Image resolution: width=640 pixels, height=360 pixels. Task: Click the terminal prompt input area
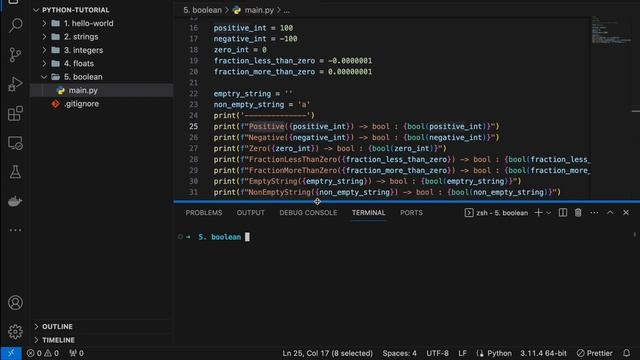coord(247,237)
